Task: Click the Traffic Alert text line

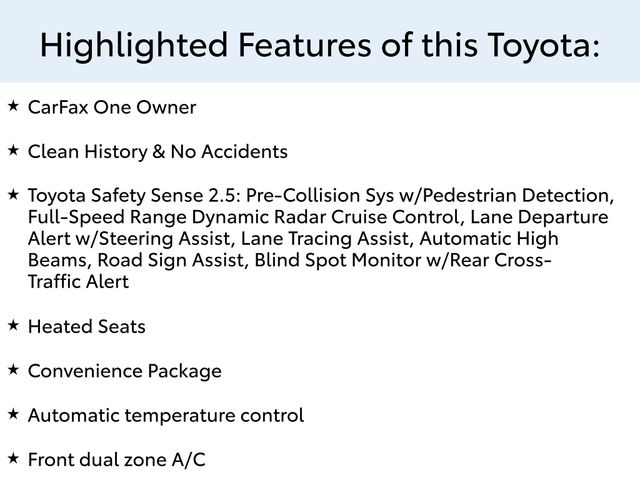Action: tap(78, 282)
